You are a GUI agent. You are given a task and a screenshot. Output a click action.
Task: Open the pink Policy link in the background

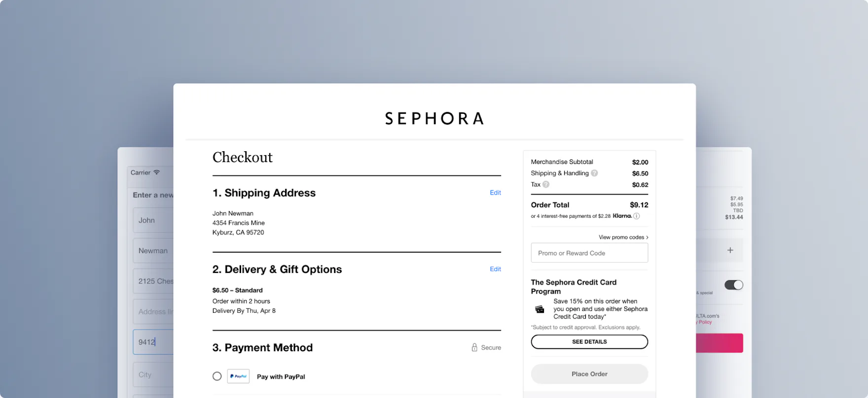[x=703, y=322]
